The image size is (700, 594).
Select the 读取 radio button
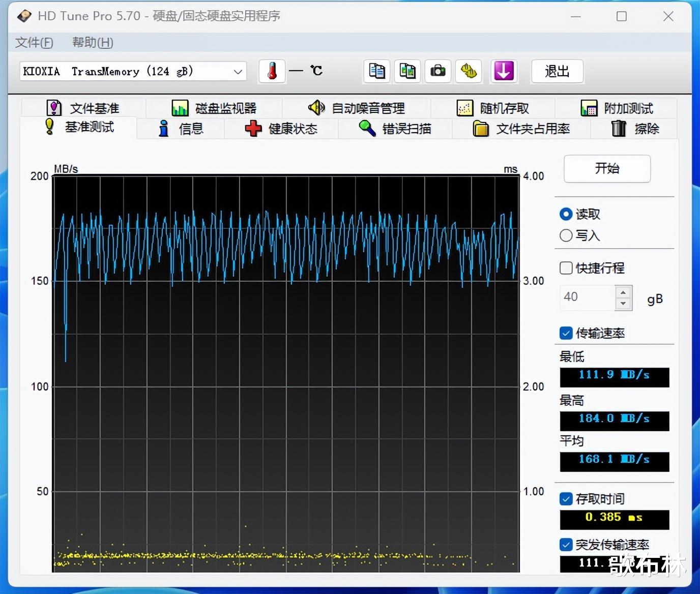pyautogui.click(x=566, y=214)
